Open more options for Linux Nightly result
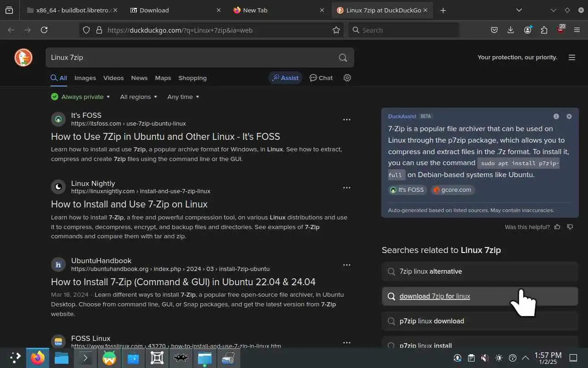The image size is (588, 368). tap(347, 188)
